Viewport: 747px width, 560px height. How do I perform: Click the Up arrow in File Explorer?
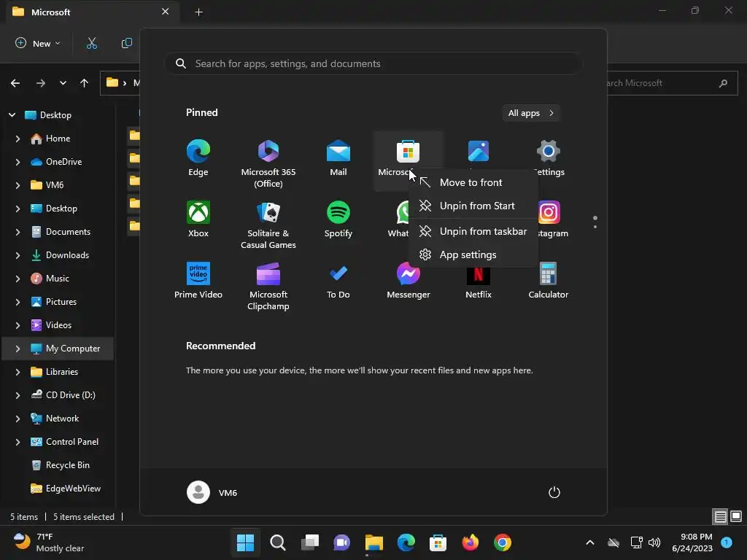click(85, 83)
